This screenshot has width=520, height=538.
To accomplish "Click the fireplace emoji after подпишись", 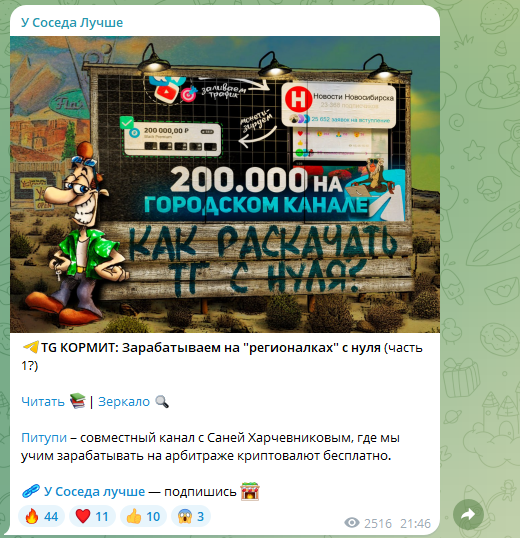I will [x=250, y=491].
